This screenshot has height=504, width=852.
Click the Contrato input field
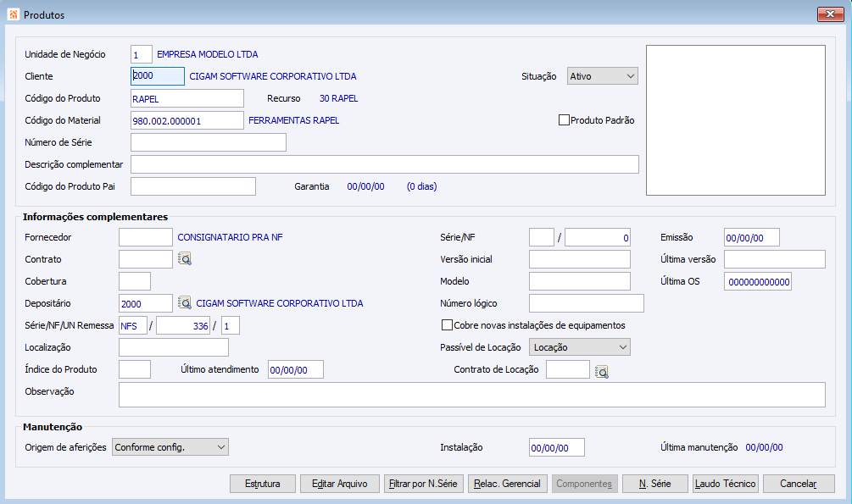(x=146, y=259)
